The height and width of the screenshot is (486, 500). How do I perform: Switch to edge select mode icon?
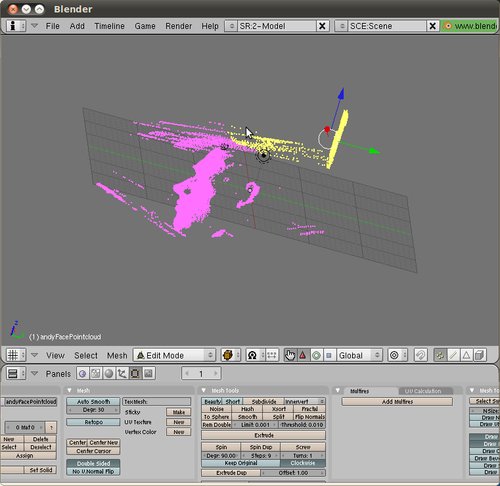coord(453,355)
